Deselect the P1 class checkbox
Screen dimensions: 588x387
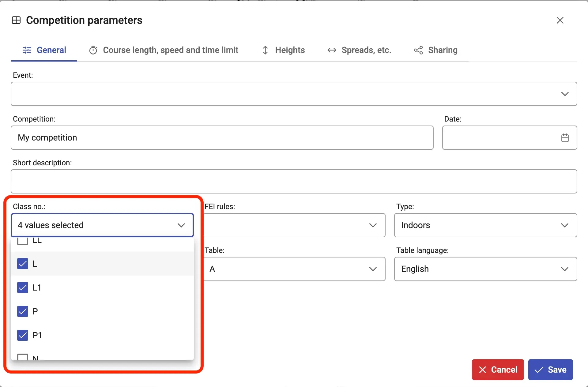[x=23, y=335]
